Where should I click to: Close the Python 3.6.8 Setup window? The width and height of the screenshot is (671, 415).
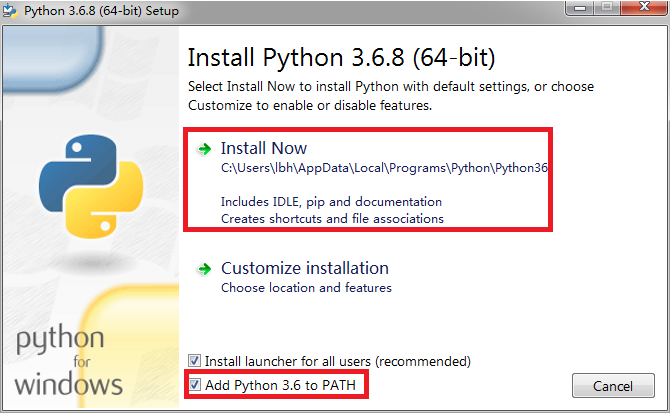tap(644, 7)
